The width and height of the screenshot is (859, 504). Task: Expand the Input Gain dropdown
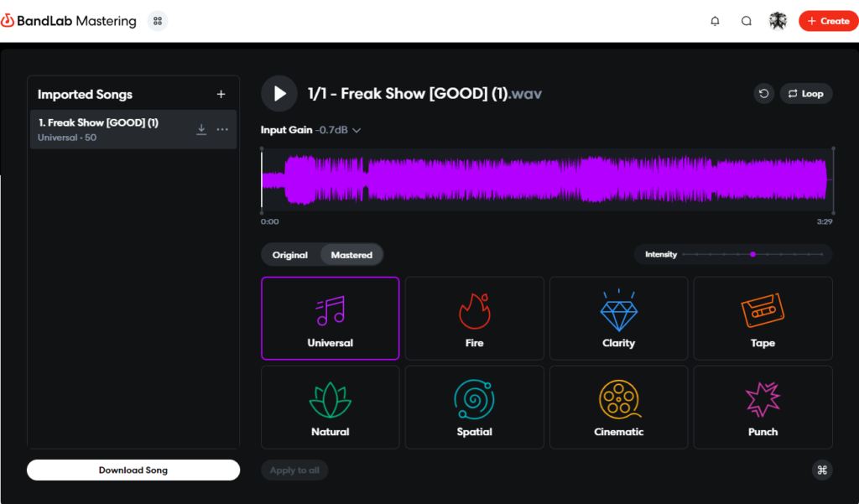pyautogui.click(x=310, y=130)
